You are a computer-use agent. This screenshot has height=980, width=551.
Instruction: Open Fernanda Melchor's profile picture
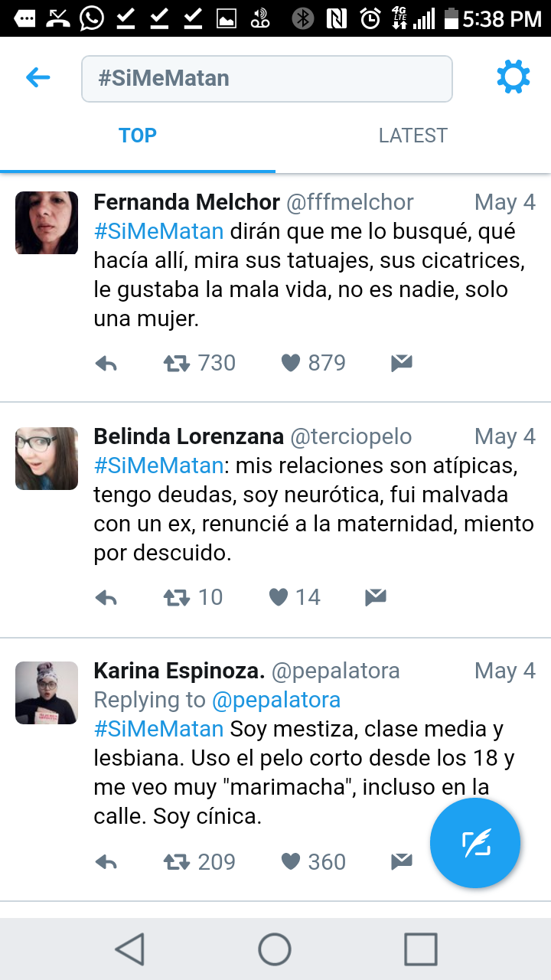click(47, 223)
